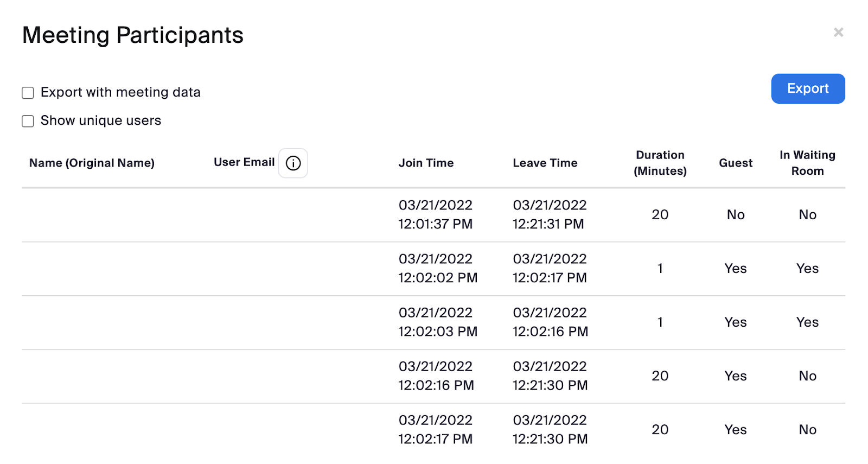Click the Leave Time column header
This screenshot has width=868, height=464.
[545, 163]
